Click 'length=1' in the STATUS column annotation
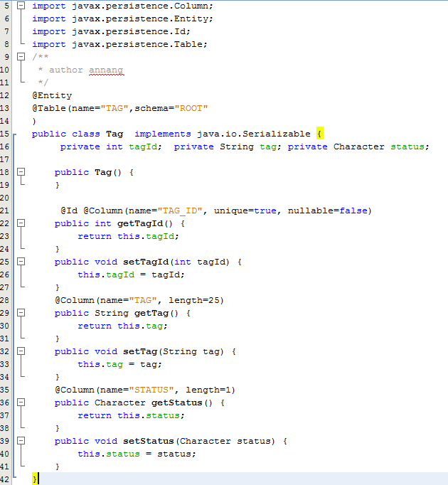 tap(208, 390)
